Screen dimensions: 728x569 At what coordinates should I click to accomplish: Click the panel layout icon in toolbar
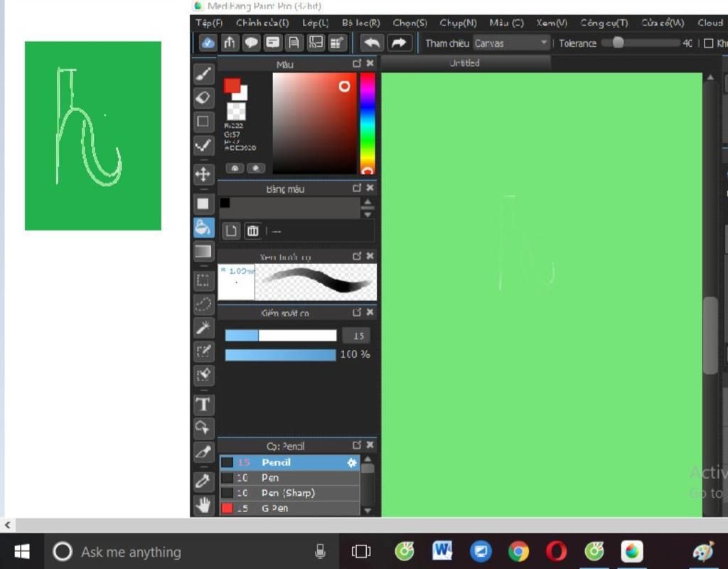click(x=316, y=43)
